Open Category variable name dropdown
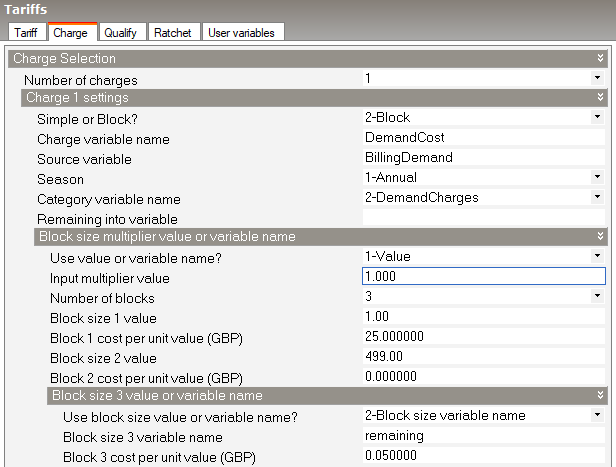The image size is (616, 467). coord(597,198)
